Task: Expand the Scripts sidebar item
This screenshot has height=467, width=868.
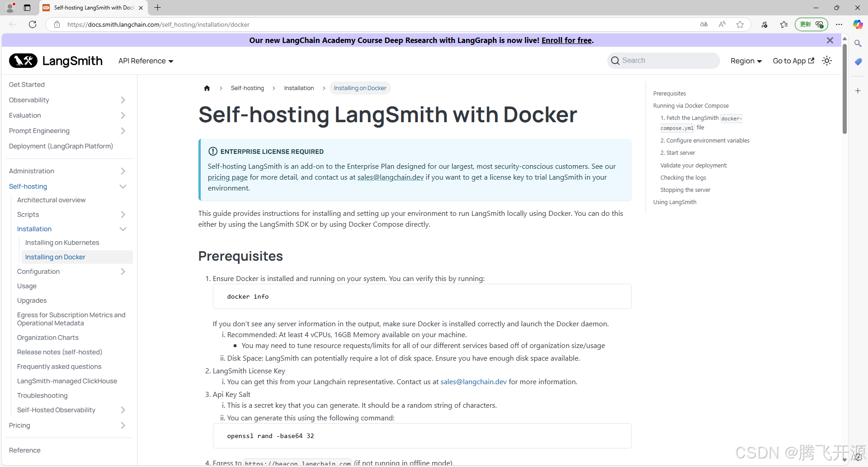Action: (123, 214)
